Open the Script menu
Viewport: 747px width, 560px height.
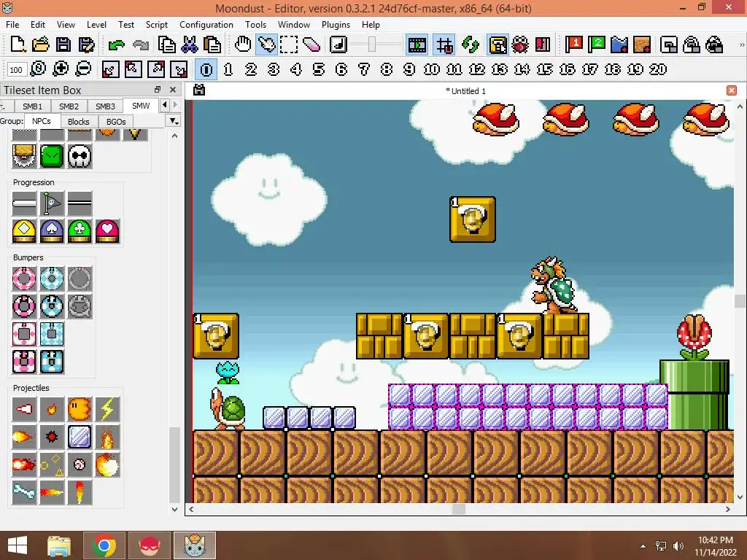(157, 24)
